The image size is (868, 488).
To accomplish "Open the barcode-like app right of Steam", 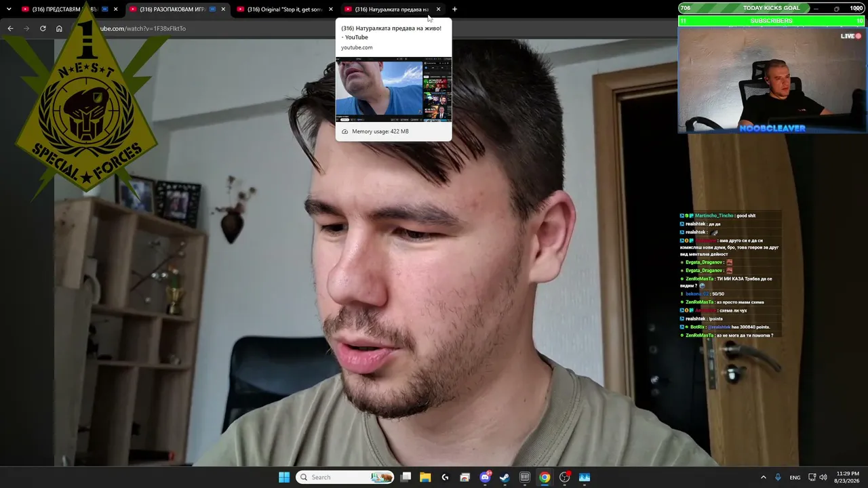I will [524, 477].
